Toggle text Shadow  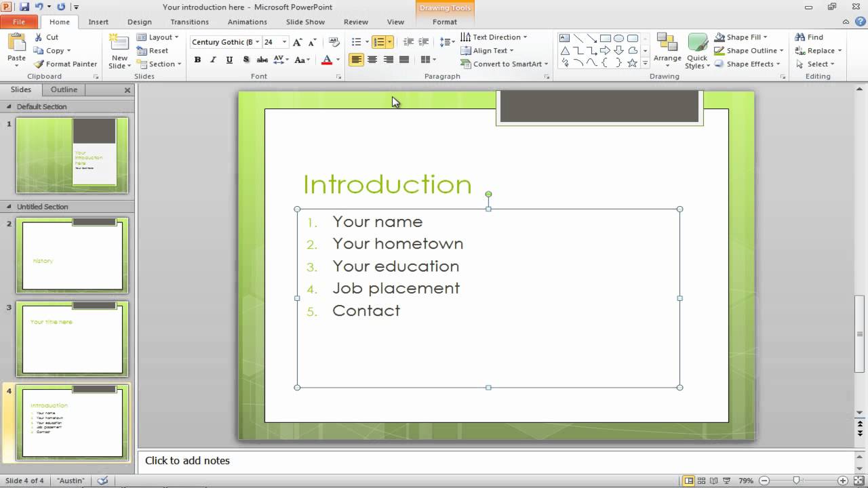(x=245, y=60)
